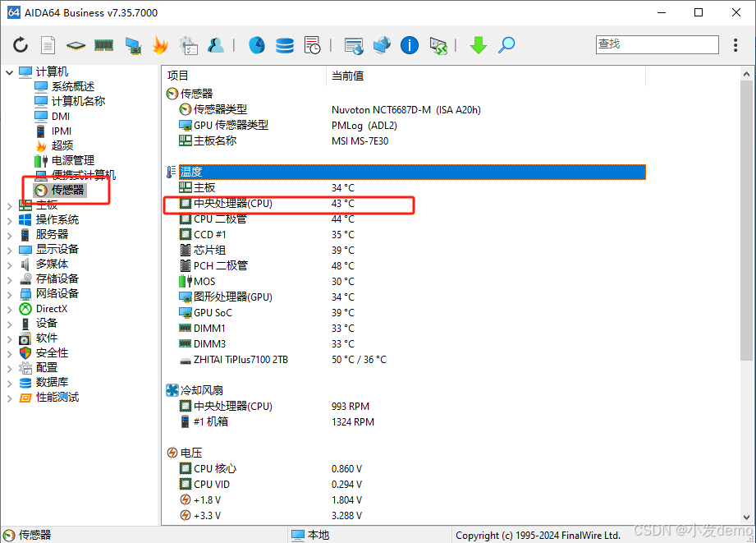Screen dimensions: 756x543
Task: Launch the flame stability test icon
Action: [160, 45]
